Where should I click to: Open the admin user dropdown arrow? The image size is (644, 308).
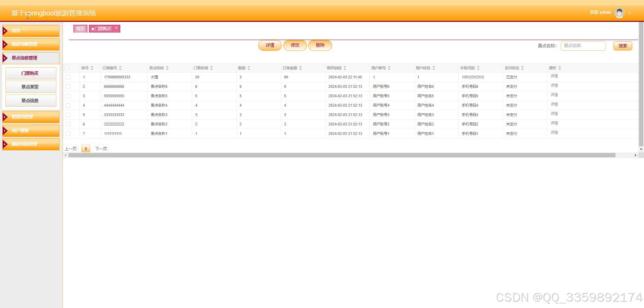[630, 13]
